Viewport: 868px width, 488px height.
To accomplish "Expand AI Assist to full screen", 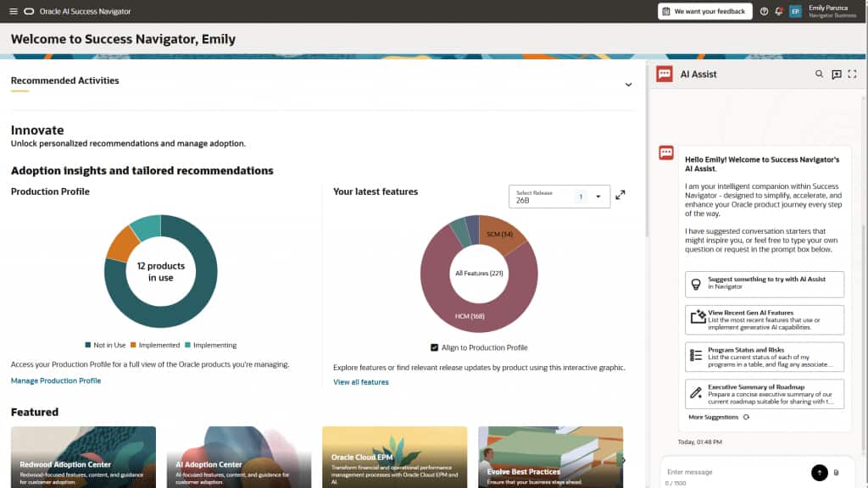I will pos(852,74).
